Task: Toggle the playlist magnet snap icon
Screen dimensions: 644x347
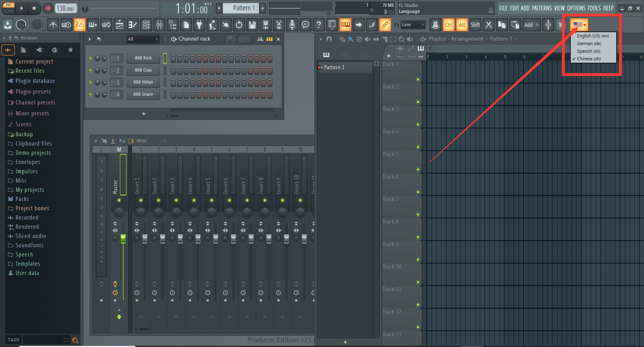Action: pyautogui.click(x=329, y=39)
